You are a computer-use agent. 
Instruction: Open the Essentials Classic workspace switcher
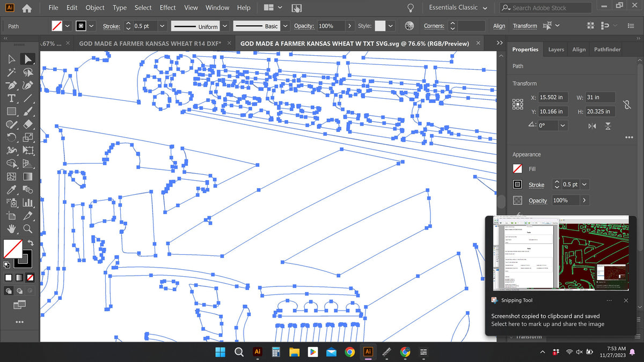tap(458, 8)
